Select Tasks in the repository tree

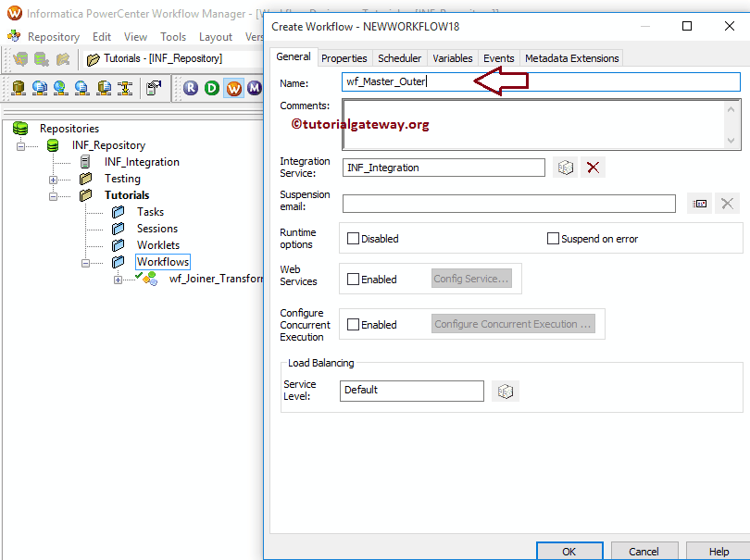click(150, 212)
